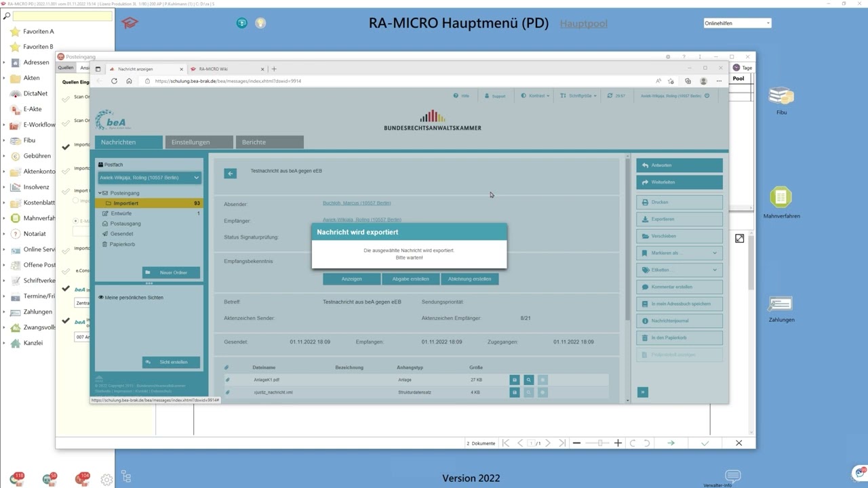
Task: Open the Gebühren module icon
Action: coord(15,156)
